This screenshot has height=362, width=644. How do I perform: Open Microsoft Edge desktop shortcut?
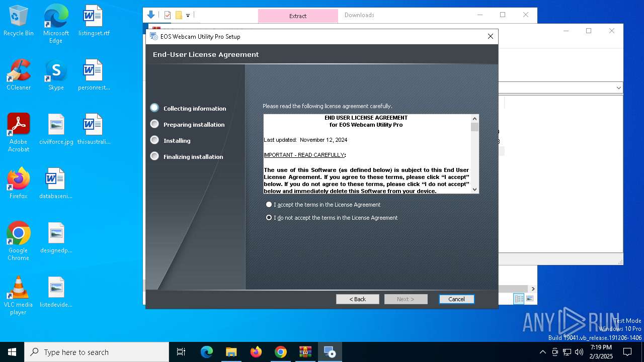click(56, 24)
